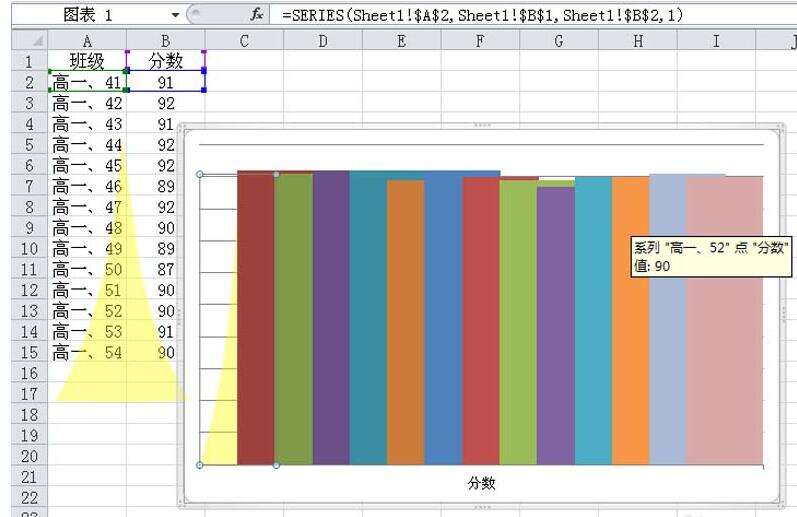
Task: Open the Name Box dropdown arrow
Action: coord(175,15)
